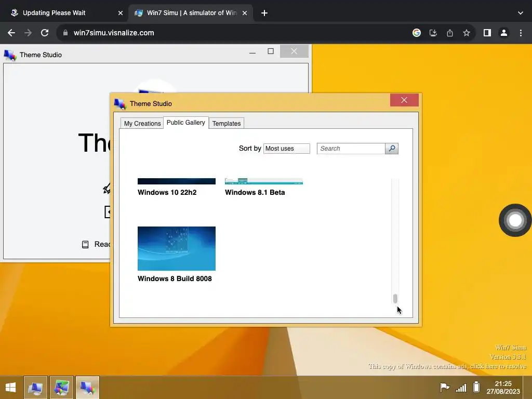
Task: Click the install app icon in toolbar
Action: coord(433,33)
